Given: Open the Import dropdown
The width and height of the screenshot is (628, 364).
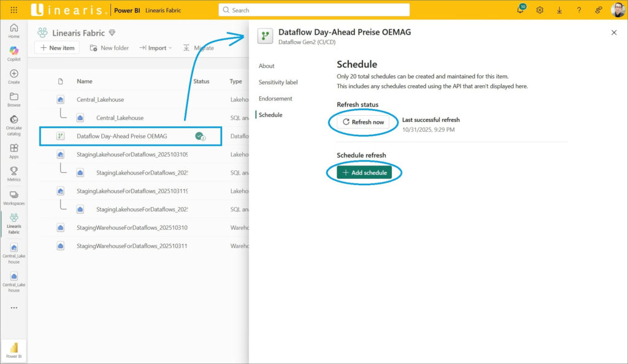Looking at the screenshot, I should click(x=155, y=48).
